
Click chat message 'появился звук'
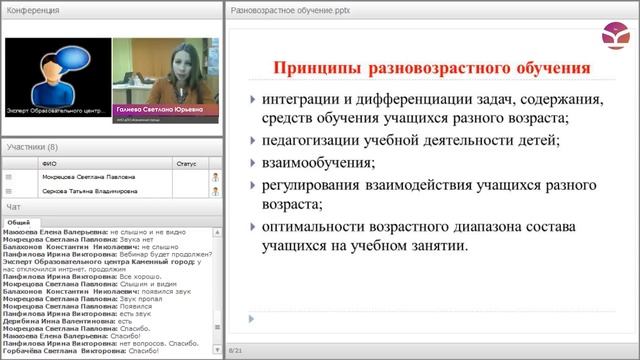point(166,291)
